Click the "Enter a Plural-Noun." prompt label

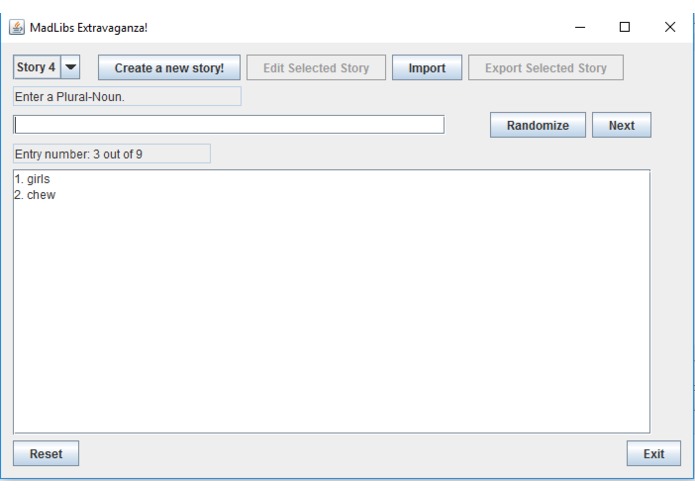point(127,97)
